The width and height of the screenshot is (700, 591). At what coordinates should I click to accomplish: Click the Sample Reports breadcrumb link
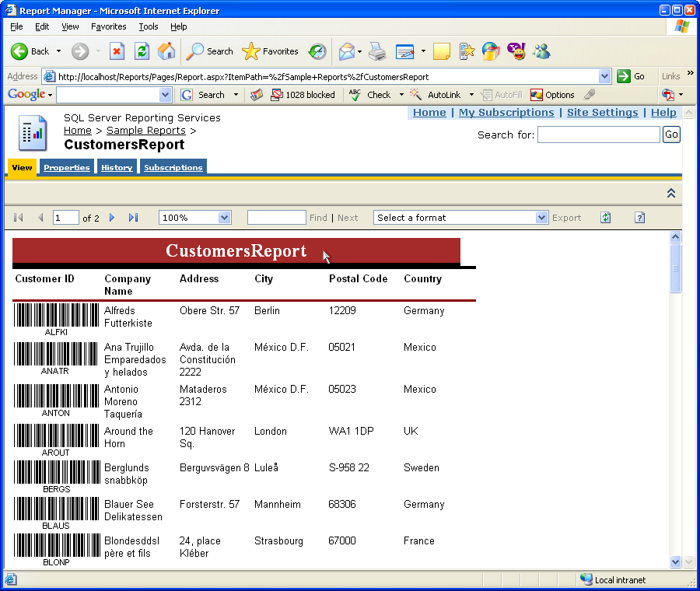coord(145,131)
